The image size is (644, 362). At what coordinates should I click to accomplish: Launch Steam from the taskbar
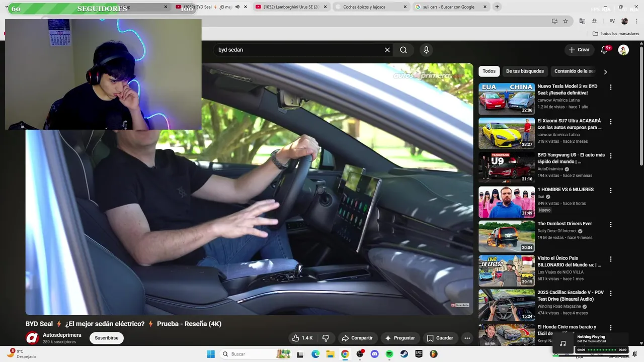pyautogui.click(x=404, y=354)
